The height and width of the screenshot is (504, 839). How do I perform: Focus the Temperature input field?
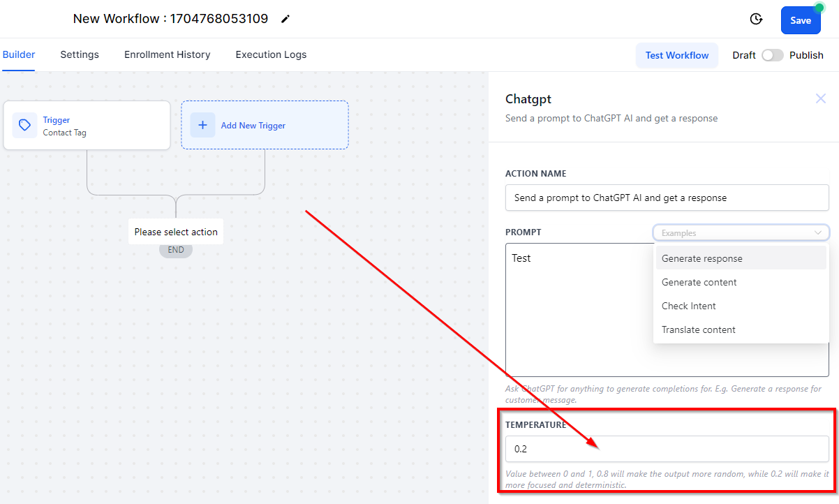(x=667, y=449)
